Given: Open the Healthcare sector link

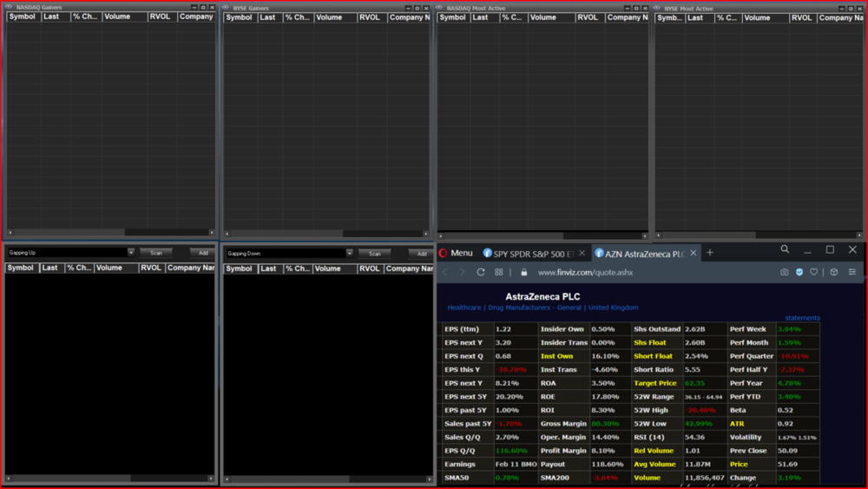Looking at the screenshot, I should point(464,307).
